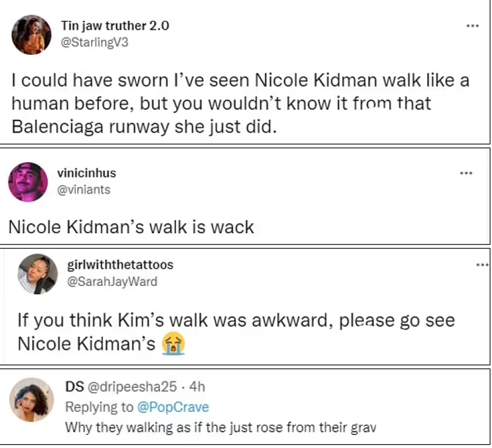
Task: Click the @dripeesha25 handle
Action: pos(132,386)
